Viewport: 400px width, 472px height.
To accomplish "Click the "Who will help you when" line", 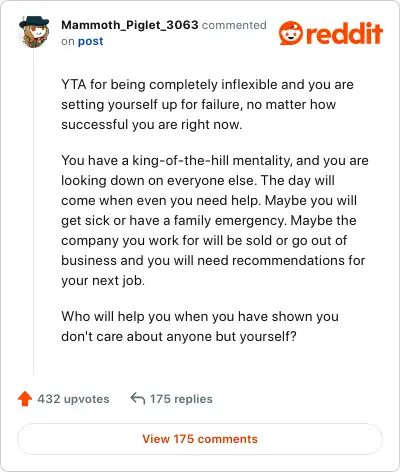I will click(200, 317).
